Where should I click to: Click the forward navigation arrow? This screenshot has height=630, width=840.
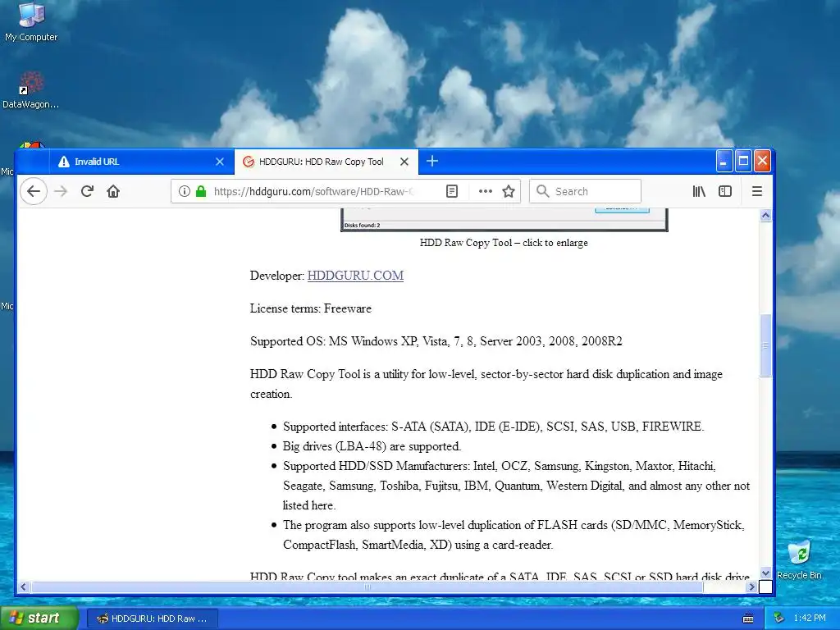[61, 191]
